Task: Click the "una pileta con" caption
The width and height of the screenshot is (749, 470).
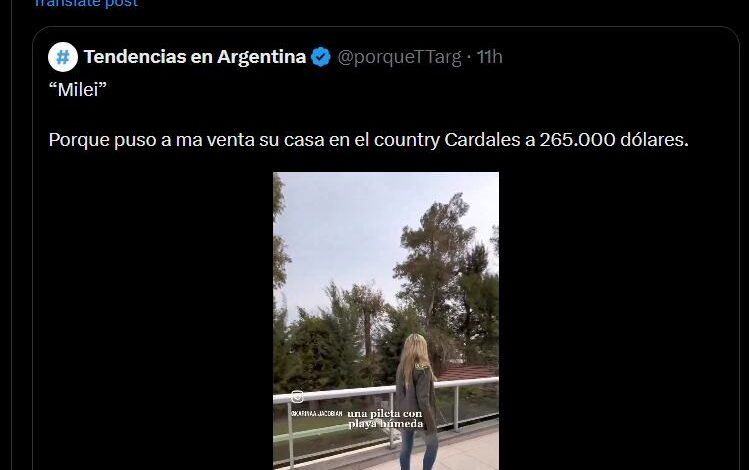Action: (385, 414)
